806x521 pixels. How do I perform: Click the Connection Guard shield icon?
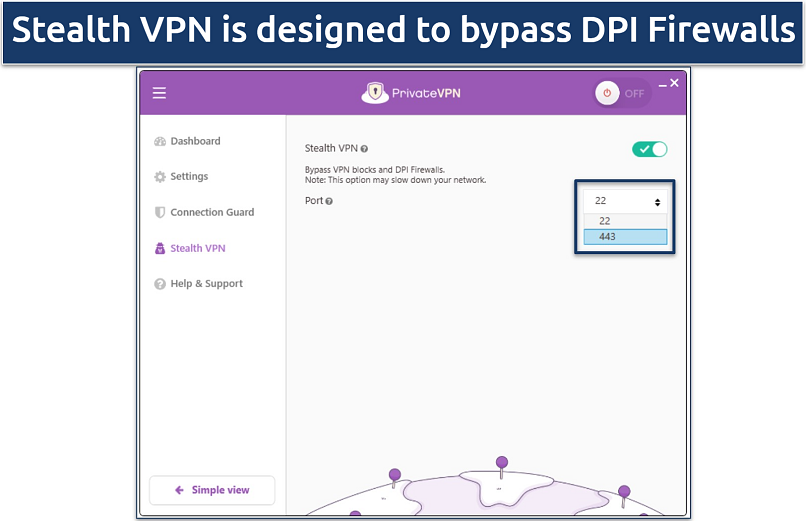tap(160, 213)
